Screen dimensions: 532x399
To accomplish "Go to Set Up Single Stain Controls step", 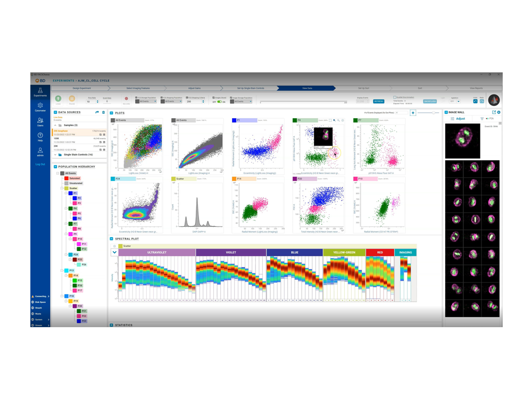I will [251, 88].
